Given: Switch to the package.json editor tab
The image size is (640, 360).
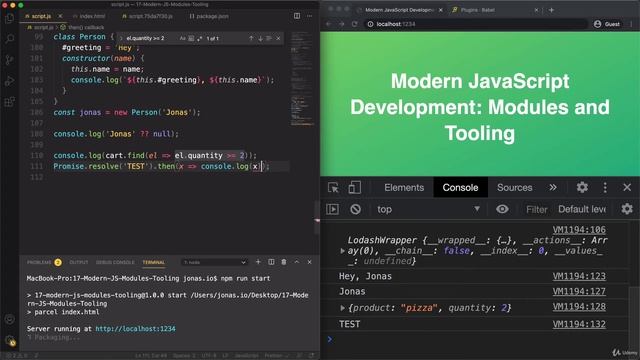Looking at the screenshot, I should click(209, 16).
